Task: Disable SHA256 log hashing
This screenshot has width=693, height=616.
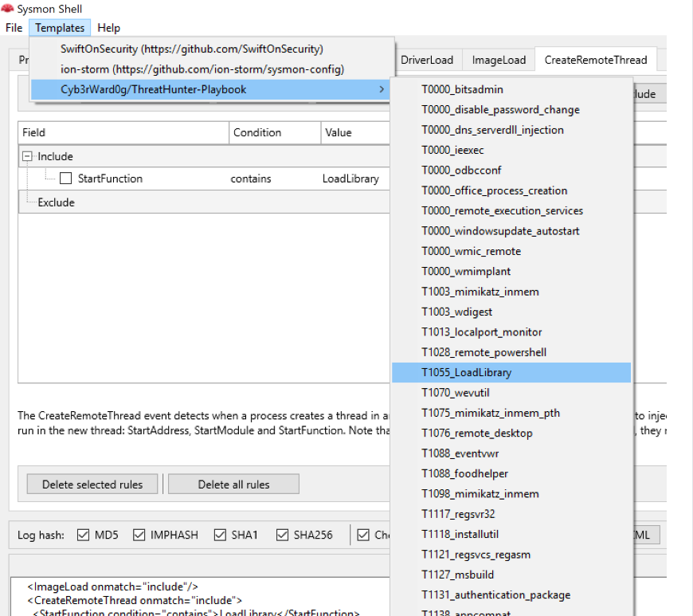Action: tap(282, 535)
